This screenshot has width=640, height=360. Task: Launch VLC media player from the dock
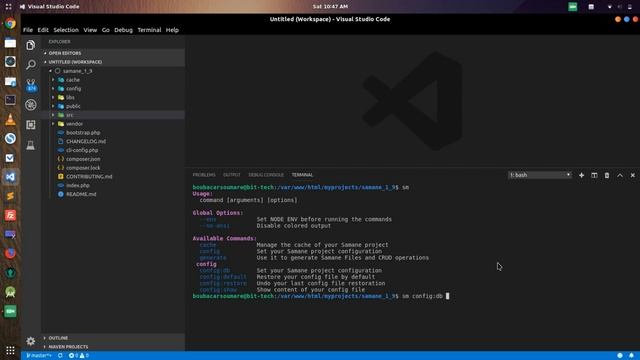tap(10, 120)
